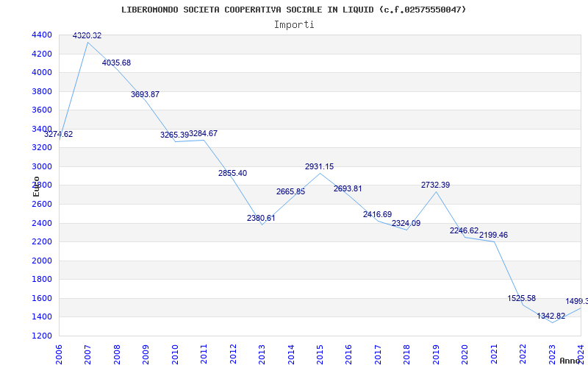Click the 2021 x-axis year label

point(494,354)
